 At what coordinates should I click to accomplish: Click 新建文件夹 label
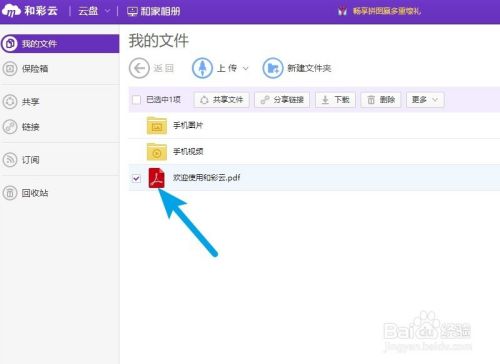tap(309, 68)
